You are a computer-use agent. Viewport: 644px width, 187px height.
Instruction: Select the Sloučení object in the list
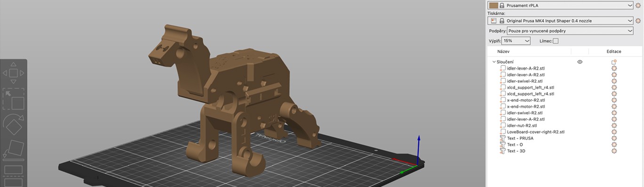coord(506,62)
